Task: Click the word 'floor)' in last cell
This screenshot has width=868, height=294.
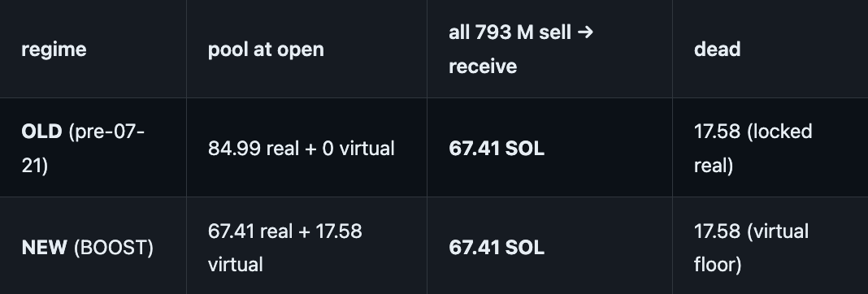Action: (718, 264)
